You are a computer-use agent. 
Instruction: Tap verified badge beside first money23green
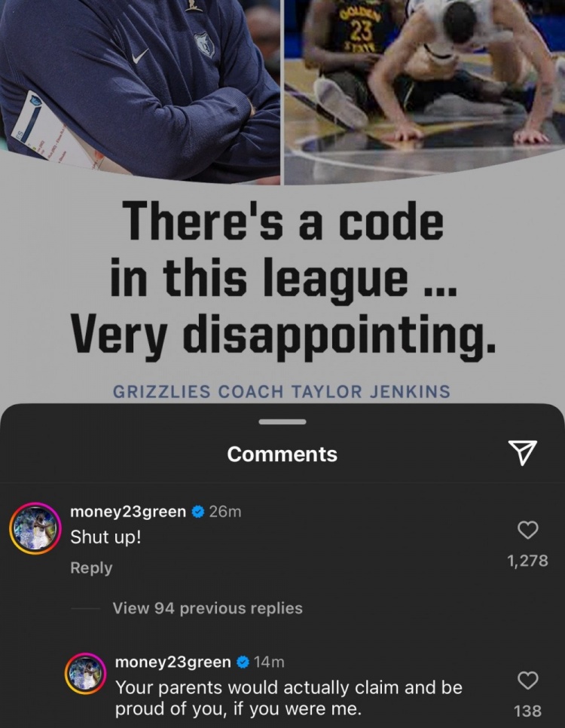point(198,512)
